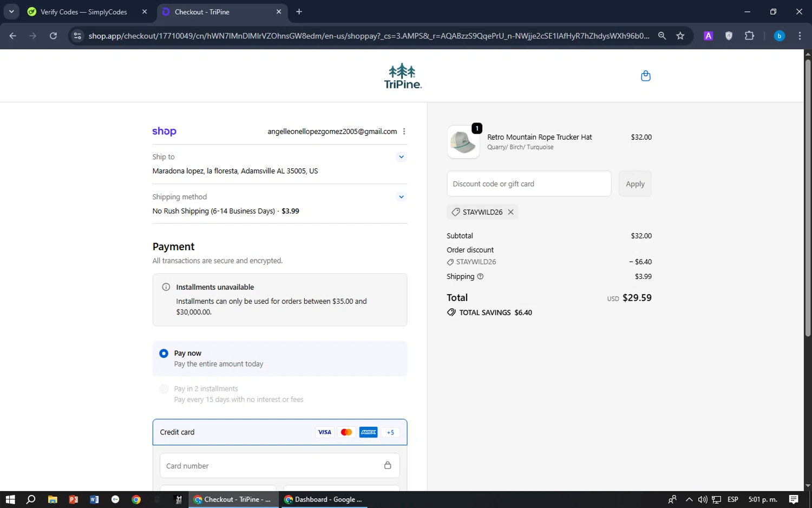Open the Chrome three-dot menu
The width and height of the screenshot is (812, 508).
coord(800,36)
